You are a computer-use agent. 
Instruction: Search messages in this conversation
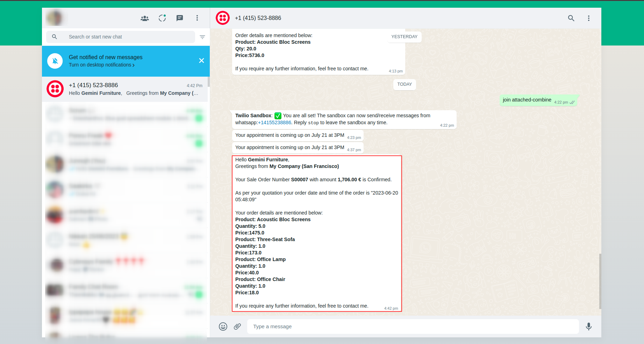coord(571,18)
